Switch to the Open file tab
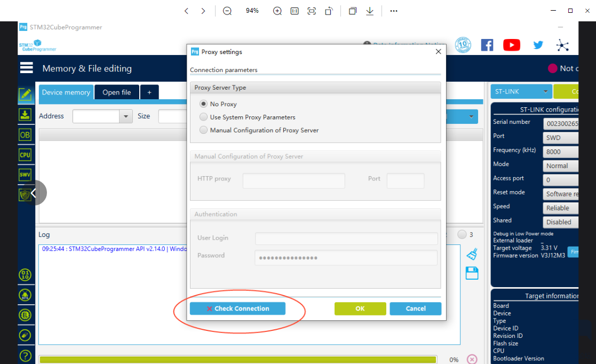 [117, 92]
